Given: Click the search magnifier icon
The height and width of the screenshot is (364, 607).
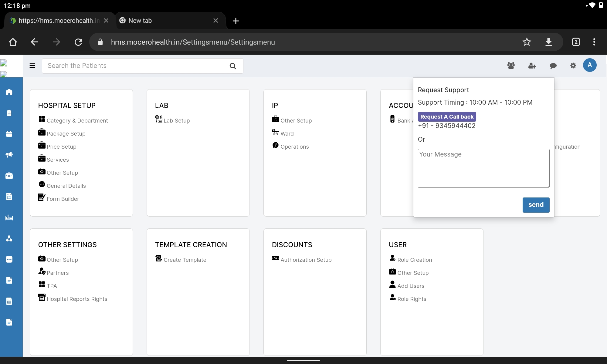Looking at the screenshot, I should pos(233,66).
